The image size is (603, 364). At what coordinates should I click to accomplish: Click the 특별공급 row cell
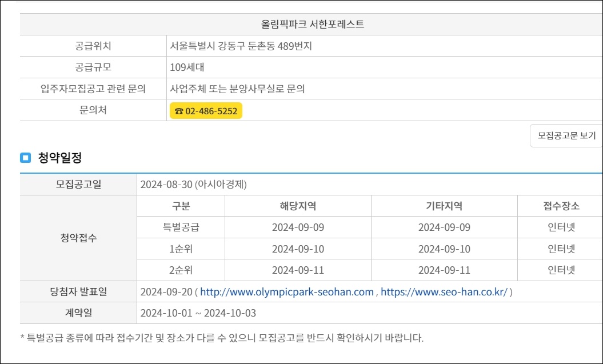coord(181,227)
